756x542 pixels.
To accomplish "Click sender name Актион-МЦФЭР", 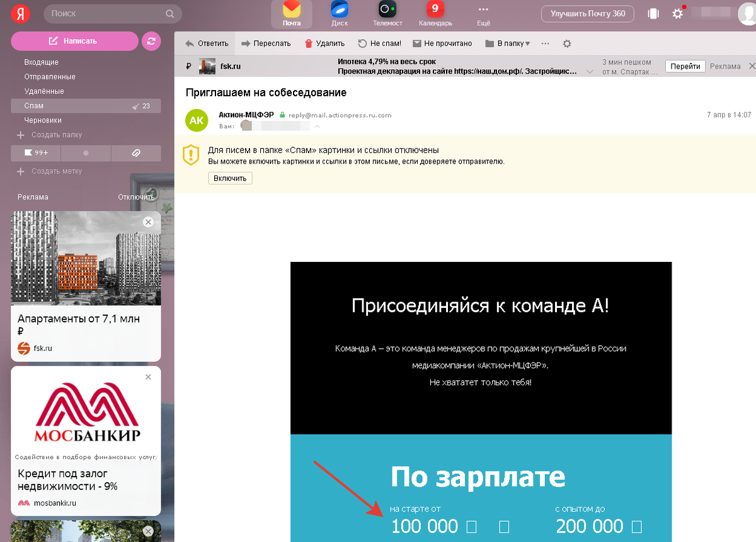I will [247, 115].
